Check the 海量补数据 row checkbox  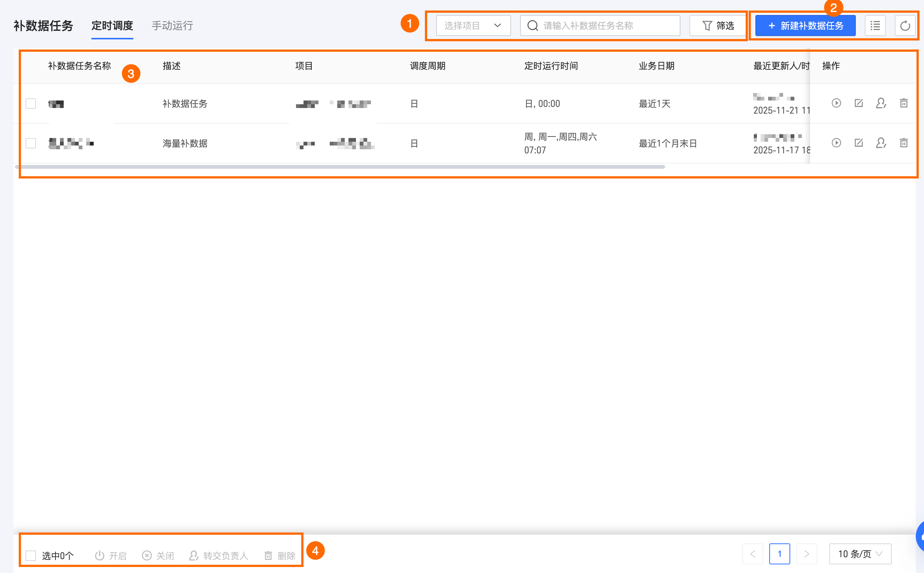pos(31,143)
